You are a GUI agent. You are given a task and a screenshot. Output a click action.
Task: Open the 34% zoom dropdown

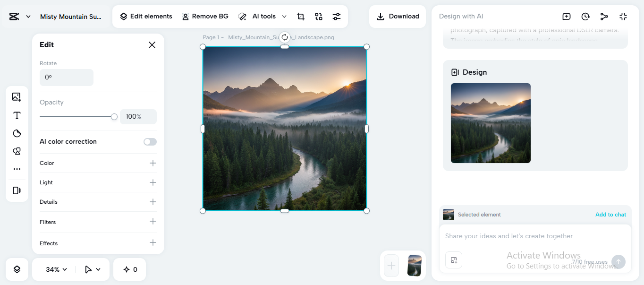tap(56, 269)
